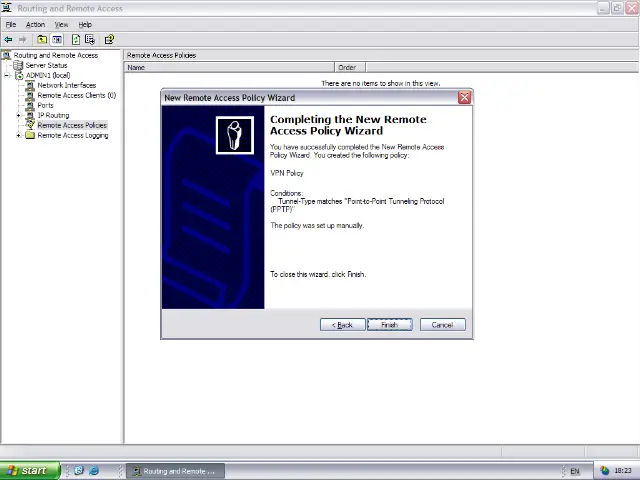Viewport: 640px width, 480px height.
Task: Collapse the ADMIN1 (local) tree node
Action: tap(7, 76)
